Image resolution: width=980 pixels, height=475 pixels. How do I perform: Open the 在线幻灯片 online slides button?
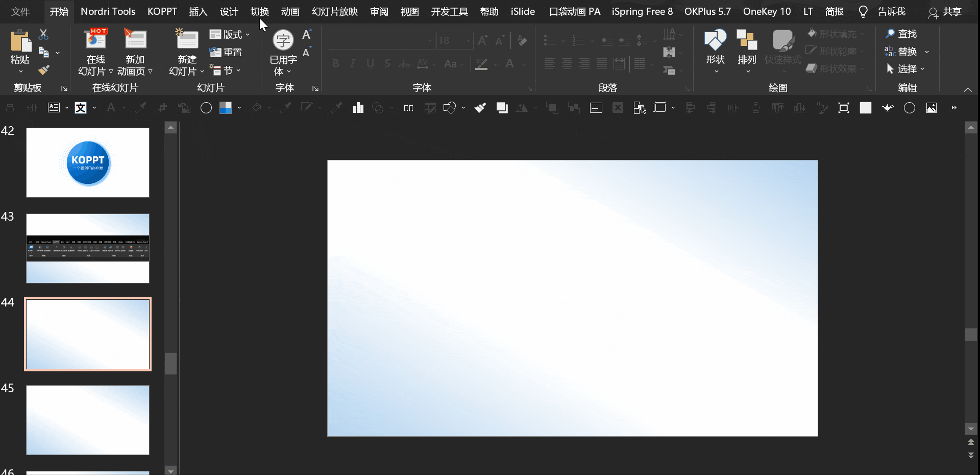(x=95, y=52)
